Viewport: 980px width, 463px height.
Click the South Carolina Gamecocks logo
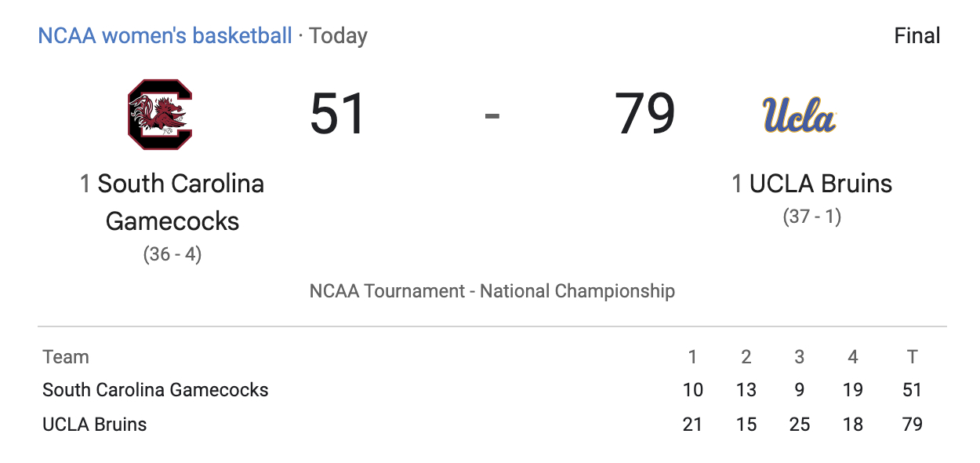click(160, 115)
